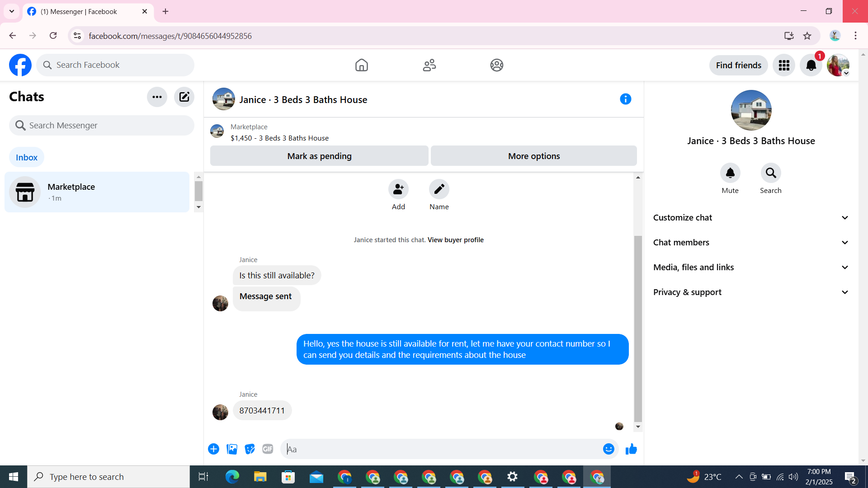This screenshot has height=488, width=868.
Task: Open the chat options ellipsis menu
Action: point(157,97)
